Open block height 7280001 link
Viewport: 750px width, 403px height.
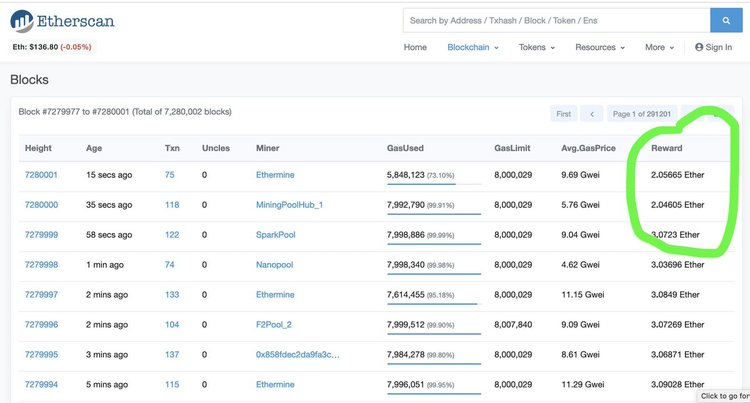(41, 175)
